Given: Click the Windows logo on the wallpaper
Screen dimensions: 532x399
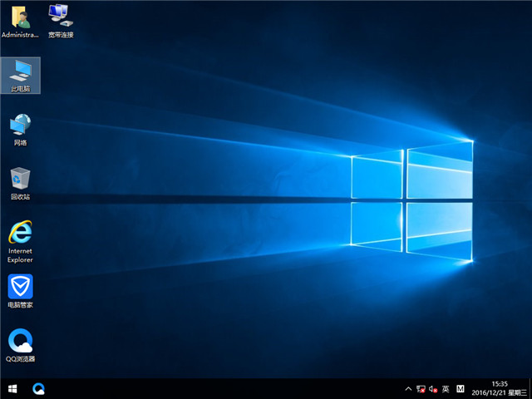Looking at the screenshot, I should [411, 199].
